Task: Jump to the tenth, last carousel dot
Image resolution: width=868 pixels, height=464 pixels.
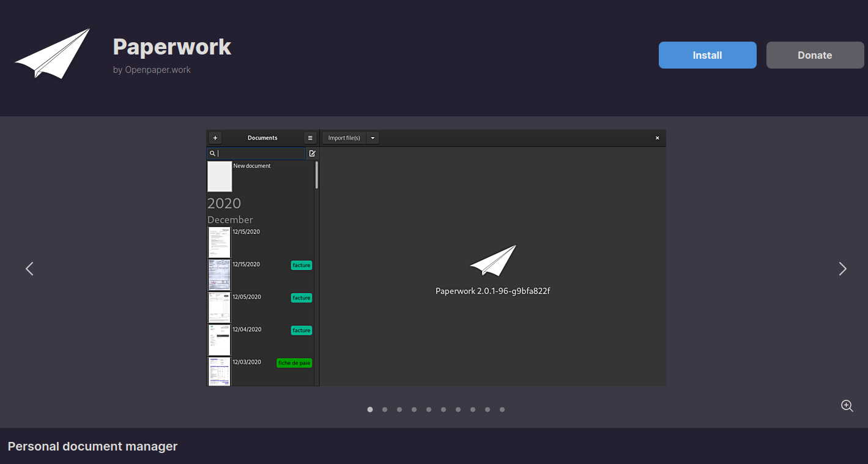Action: point(502,410)
